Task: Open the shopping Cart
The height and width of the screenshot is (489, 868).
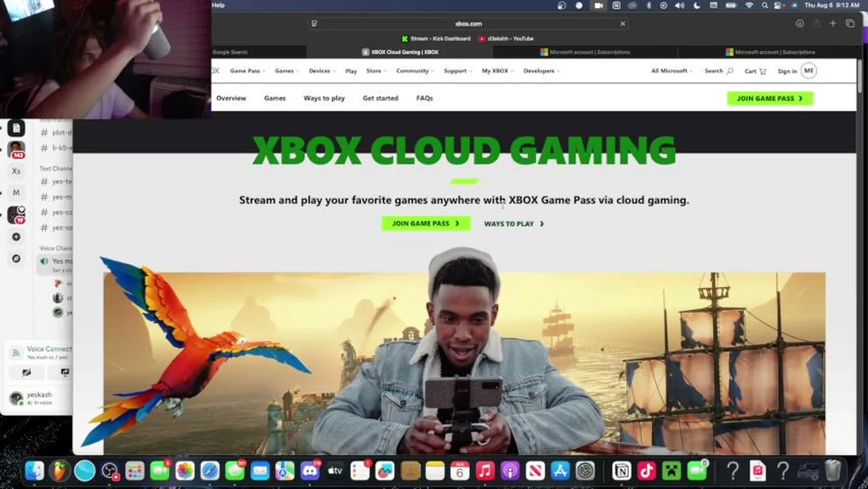Action: tap(755, 71)
